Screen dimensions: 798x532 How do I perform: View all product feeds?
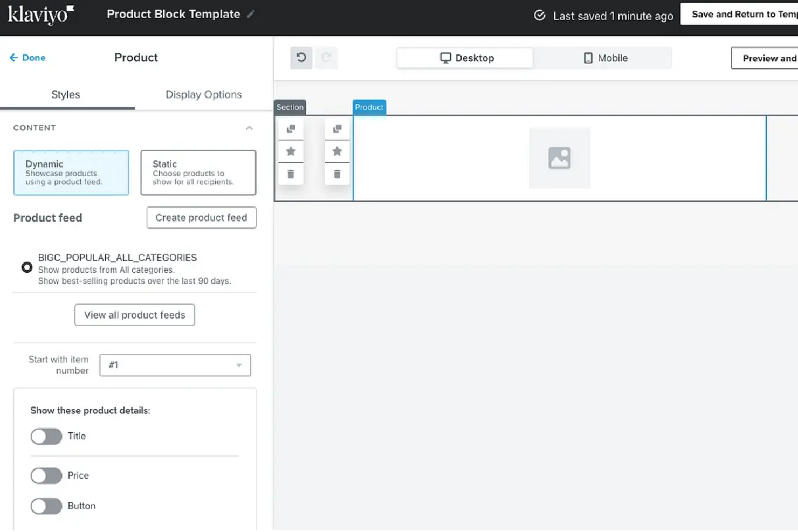pos(134,315)
